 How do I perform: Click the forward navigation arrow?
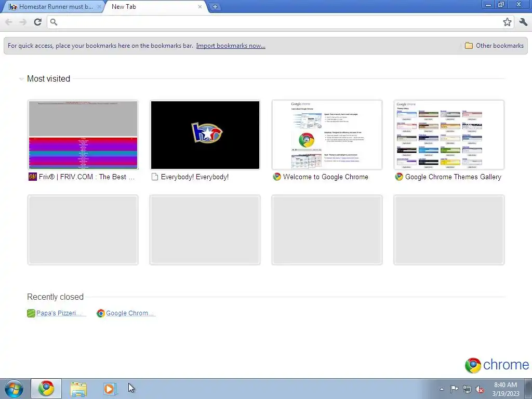(23, 22)
